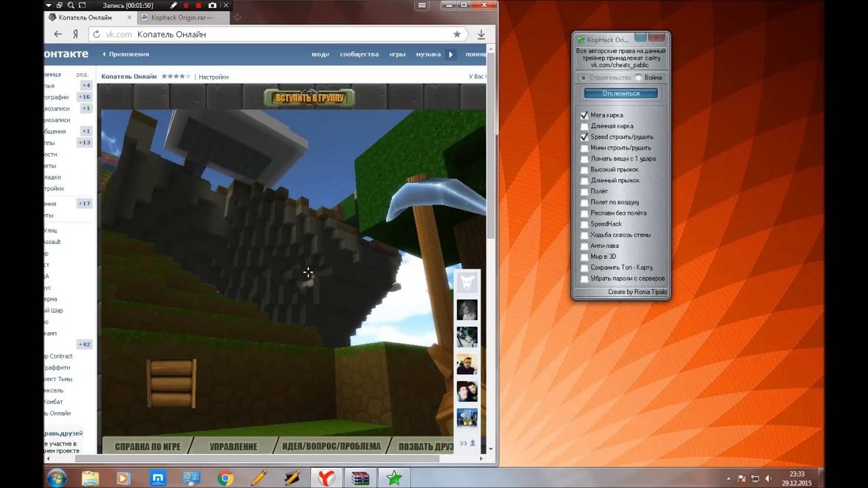The image size is (868, 488).
Task: Enable the Анти-лава checkbox
Action: 585,245
